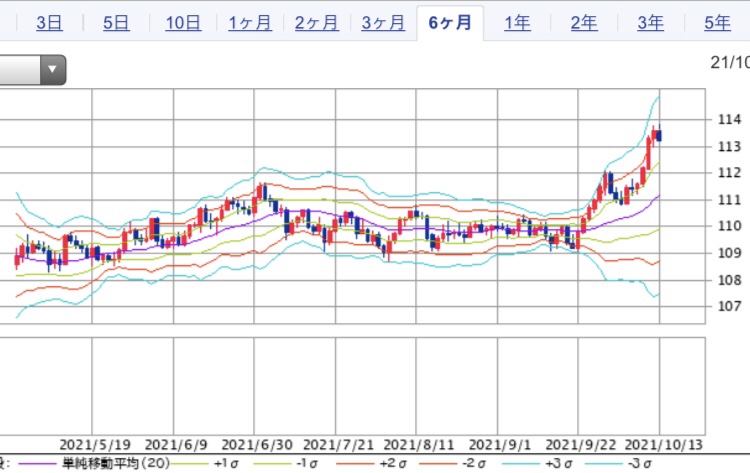
Task: Click the 112 price axis label
Action: tap(729, 172)
